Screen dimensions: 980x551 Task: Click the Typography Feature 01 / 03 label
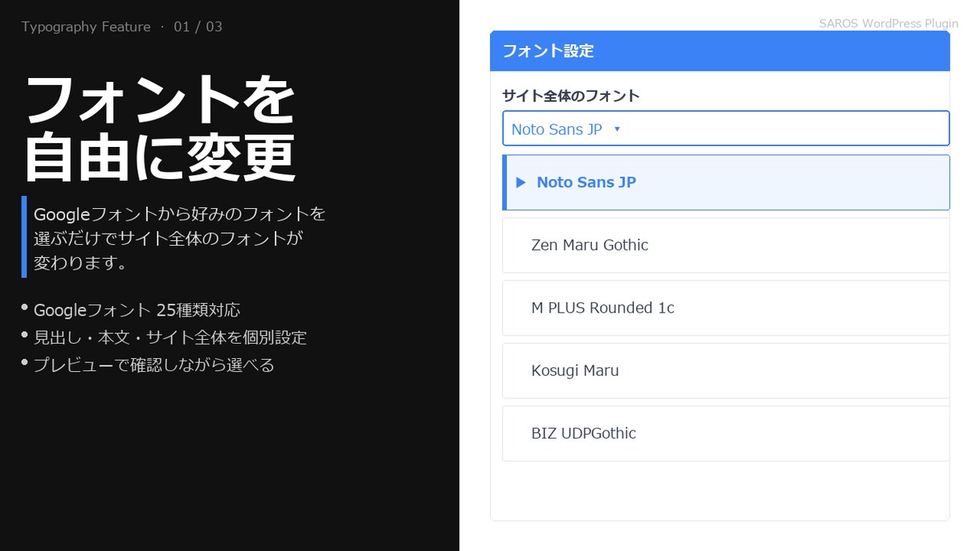[x=122, y=27]
